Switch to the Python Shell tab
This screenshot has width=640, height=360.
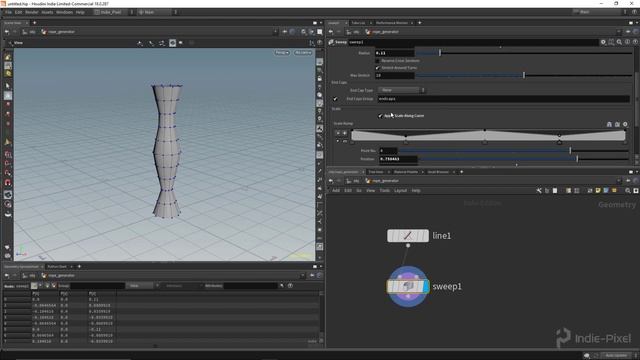click(x=57, y=267)
